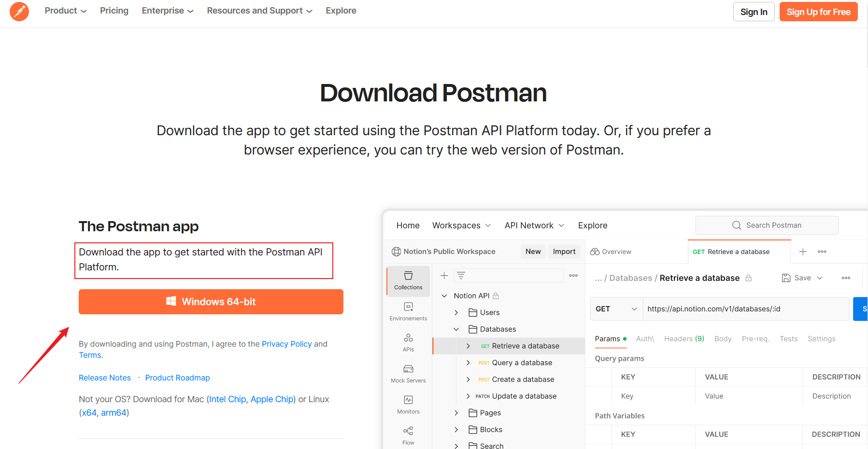Switch to the Settings tab
Viewport: 868px width, 449px height.
821,339
